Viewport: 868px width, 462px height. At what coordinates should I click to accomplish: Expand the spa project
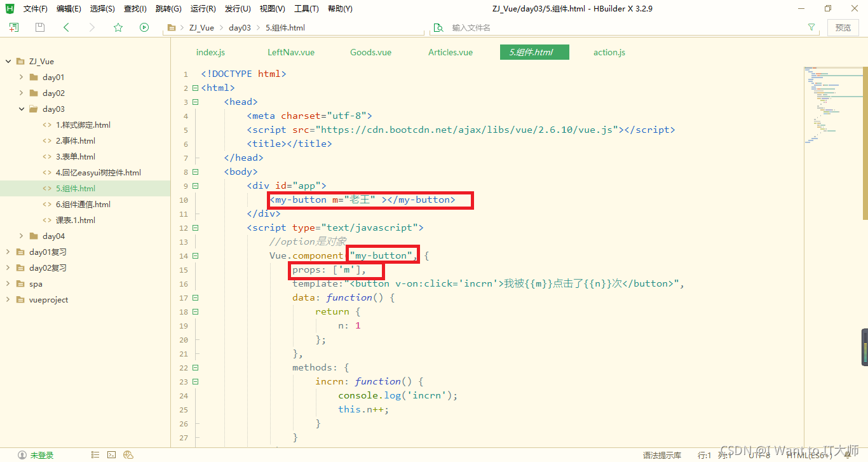pyautogui.click(x=8, y=284)
